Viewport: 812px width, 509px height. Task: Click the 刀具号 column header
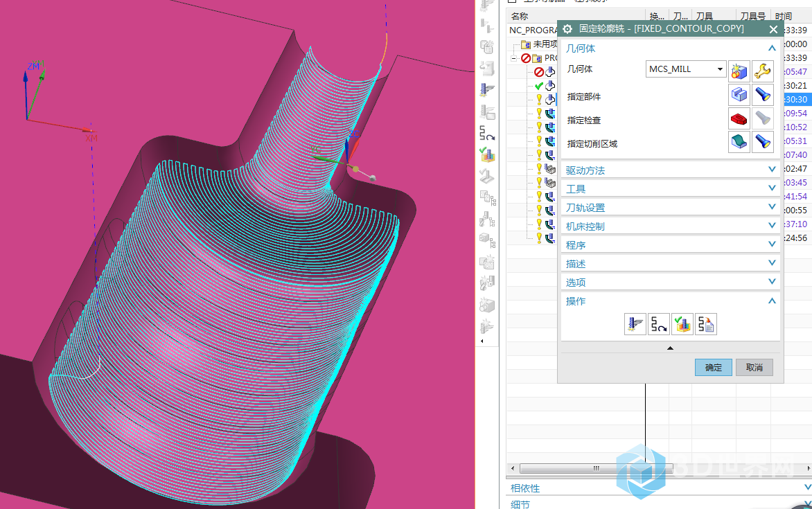(752, 16)
